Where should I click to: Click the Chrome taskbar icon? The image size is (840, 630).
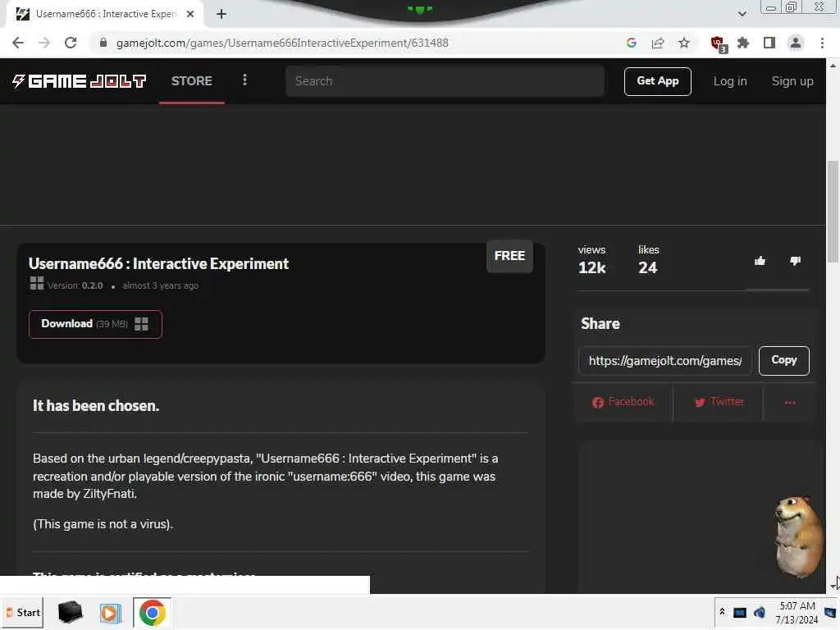click(x=152, y=612)
